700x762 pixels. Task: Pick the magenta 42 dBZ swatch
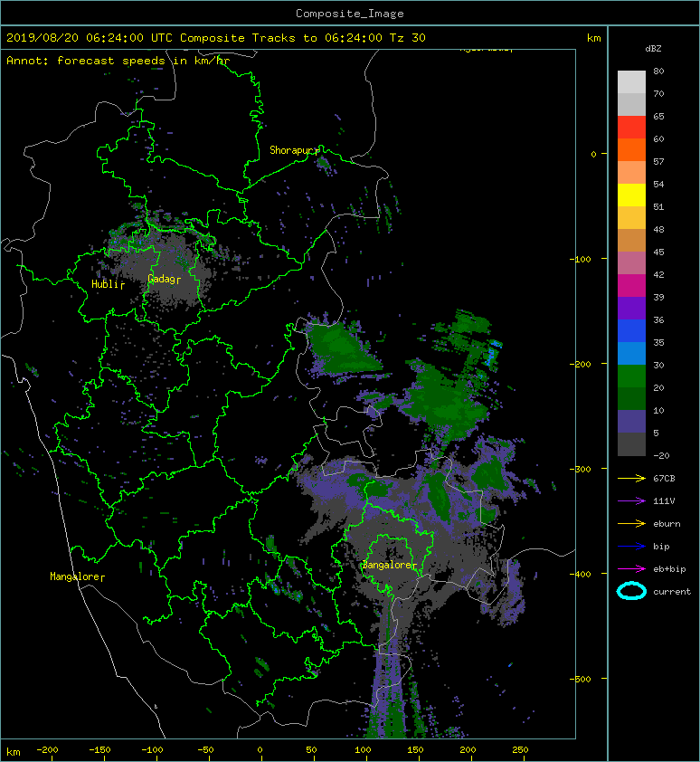631,285
